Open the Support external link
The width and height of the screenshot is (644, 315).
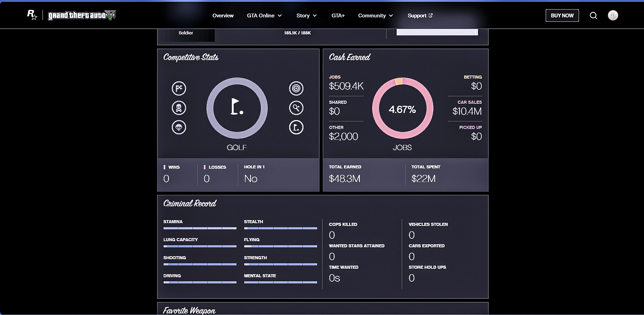pos(420,16)
